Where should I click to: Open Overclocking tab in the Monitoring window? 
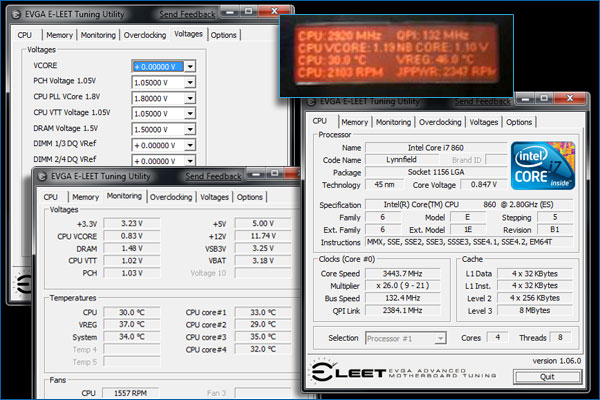pyautogui.click(x=171, y=197)
